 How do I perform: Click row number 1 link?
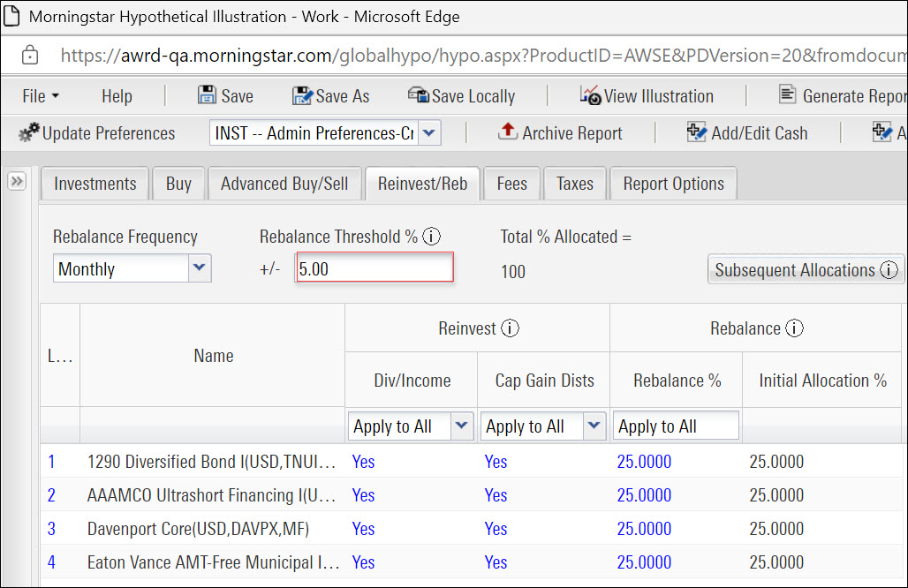click(x=51, y=461)
